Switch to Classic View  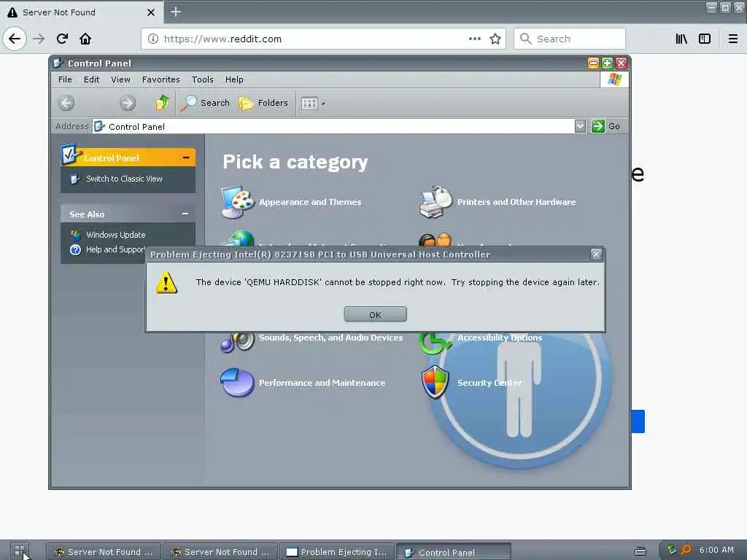point(124,179)
